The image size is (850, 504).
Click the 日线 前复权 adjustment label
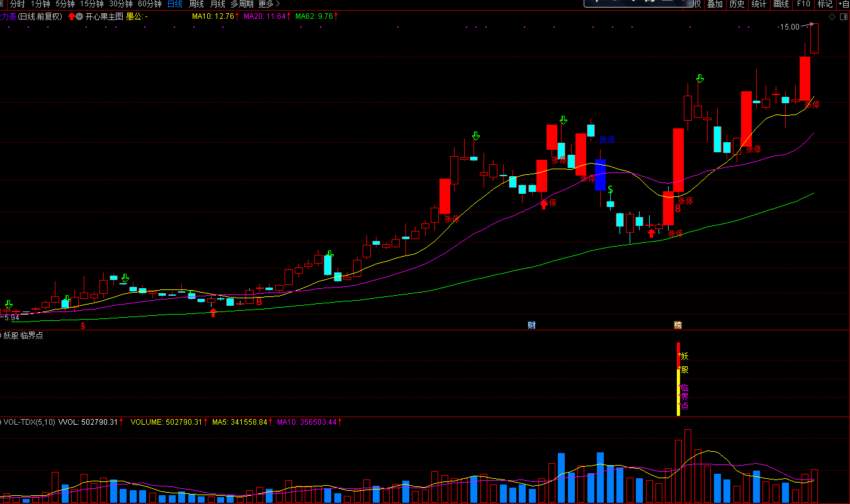pos(41,16)
